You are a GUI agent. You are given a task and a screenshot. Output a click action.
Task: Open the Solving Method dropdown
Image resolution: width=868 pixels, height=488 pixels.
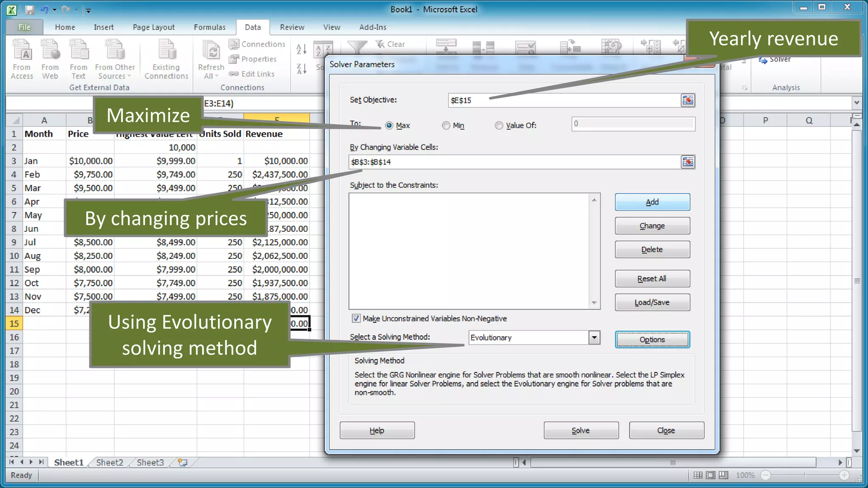(594, 338)
